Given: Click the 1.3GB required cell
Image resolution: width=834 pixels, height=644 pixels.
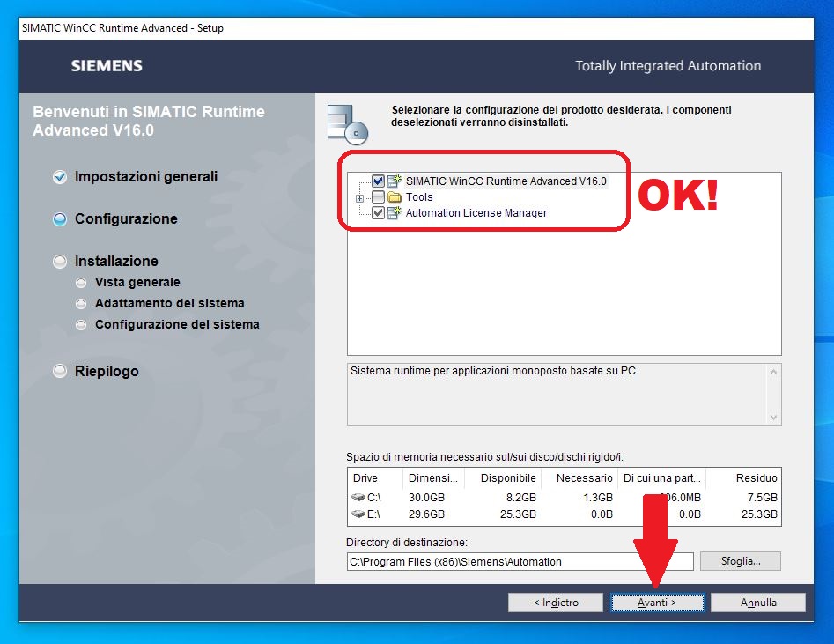Looking at the screenshot, I should tap(598, 497).
